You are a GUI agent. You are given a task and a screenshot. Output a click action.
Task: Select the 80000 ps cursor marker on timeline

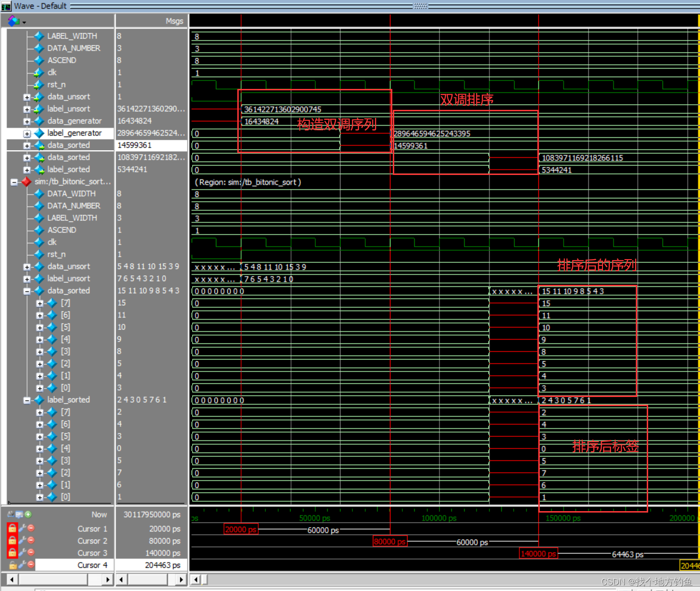(390, 542)
